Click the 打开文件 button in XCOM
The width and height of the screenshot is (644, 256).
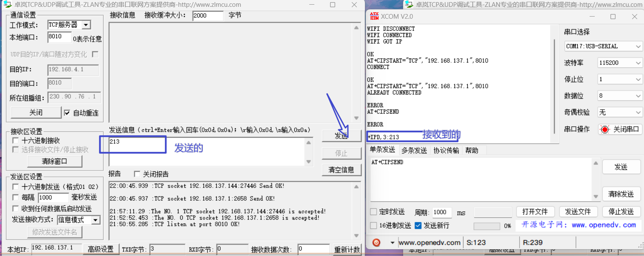[x=536, y=211]
